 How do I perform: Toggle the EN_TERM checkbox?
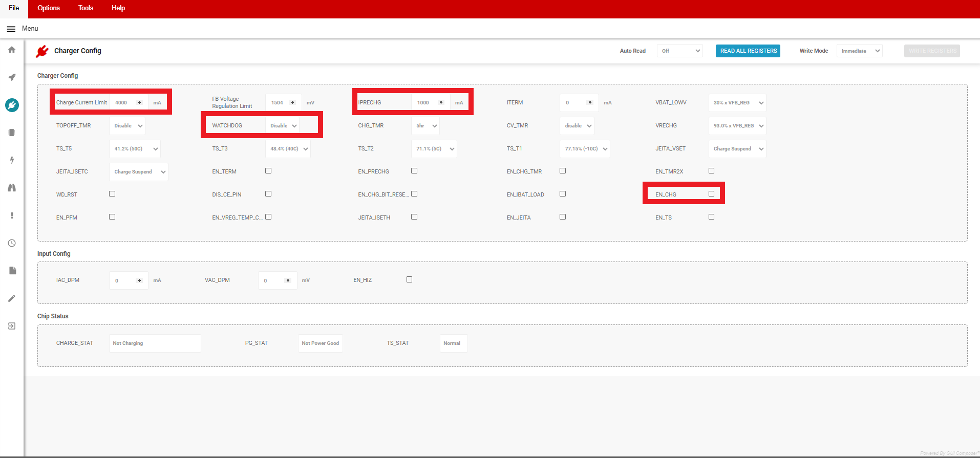pyautogui.click(x=268, y=171)
